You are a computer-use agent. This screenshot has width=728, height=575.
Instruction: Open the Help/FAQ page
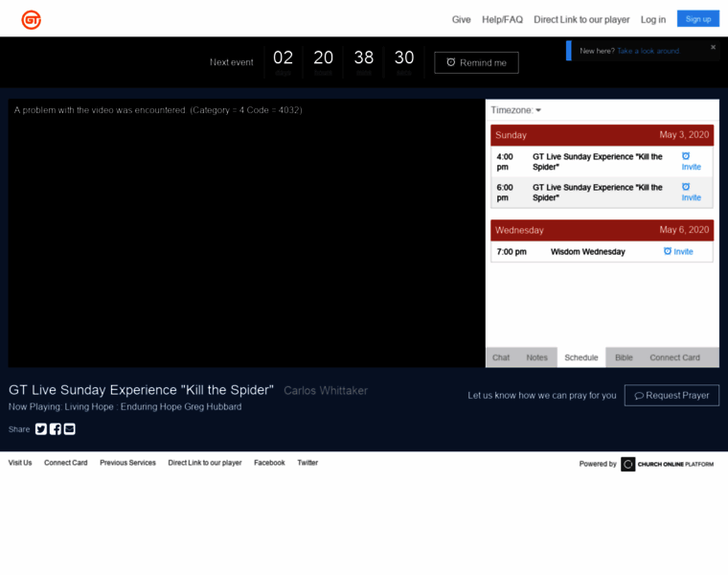click(x=502, y=19)
